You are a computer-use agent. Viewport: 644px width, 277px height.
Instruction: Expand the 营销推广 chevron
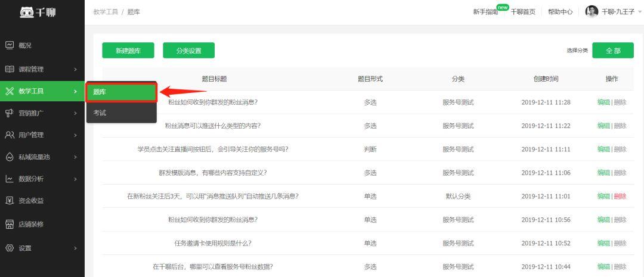tap(75, 113)
